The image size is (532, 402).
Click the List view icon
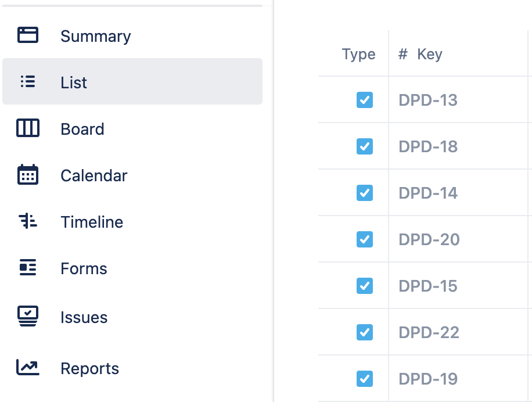coord(27,82)
